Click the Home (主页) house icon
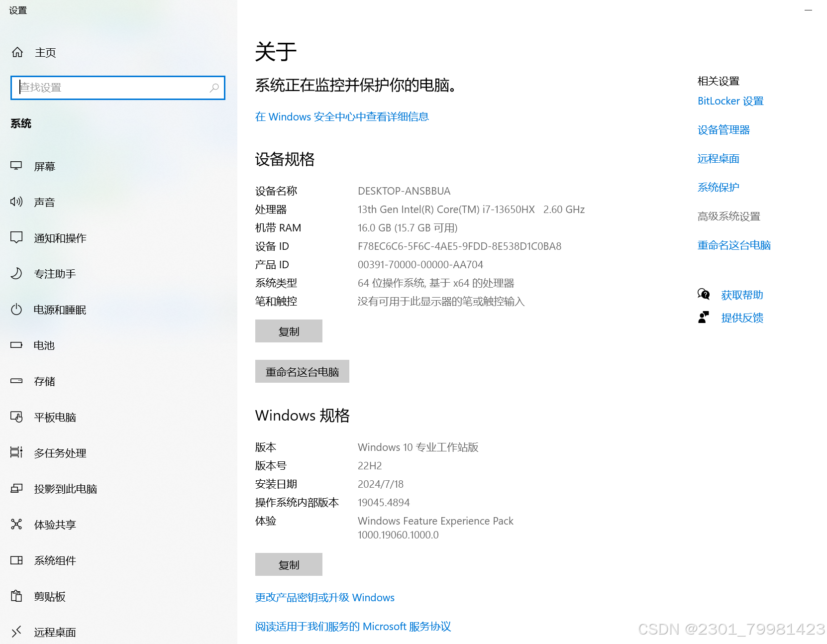This screenshot has width=827, height=644. [17, 52]
